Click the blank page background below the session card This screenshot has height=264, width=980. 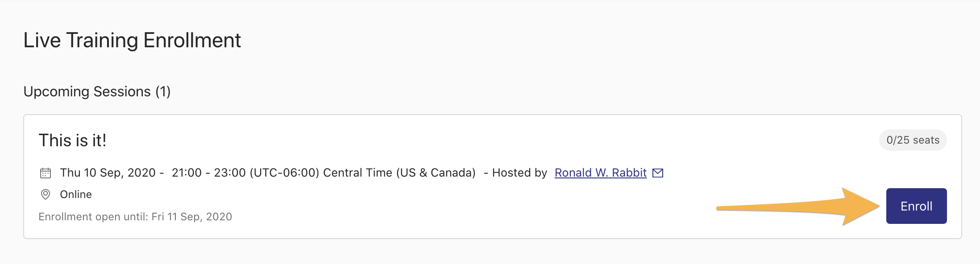coord(490,252)
